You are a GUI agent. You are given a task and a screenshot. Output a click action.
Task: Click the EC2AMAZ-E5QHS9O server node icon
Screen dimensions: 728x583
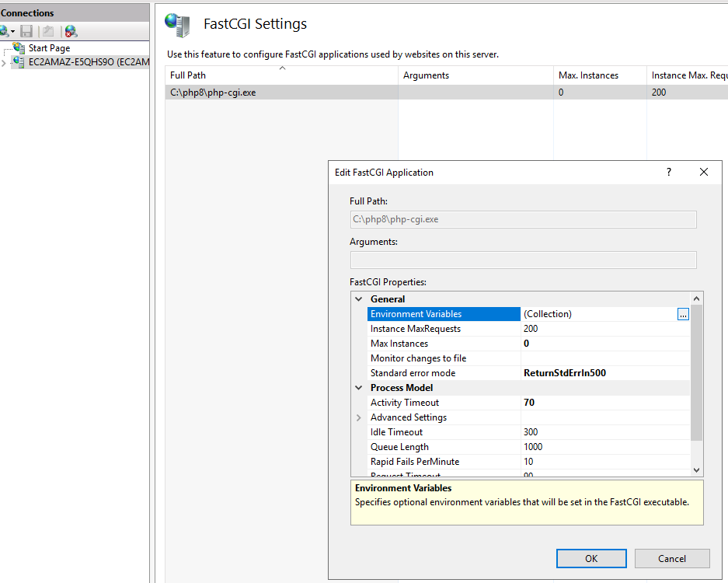(x=19, y=61)
